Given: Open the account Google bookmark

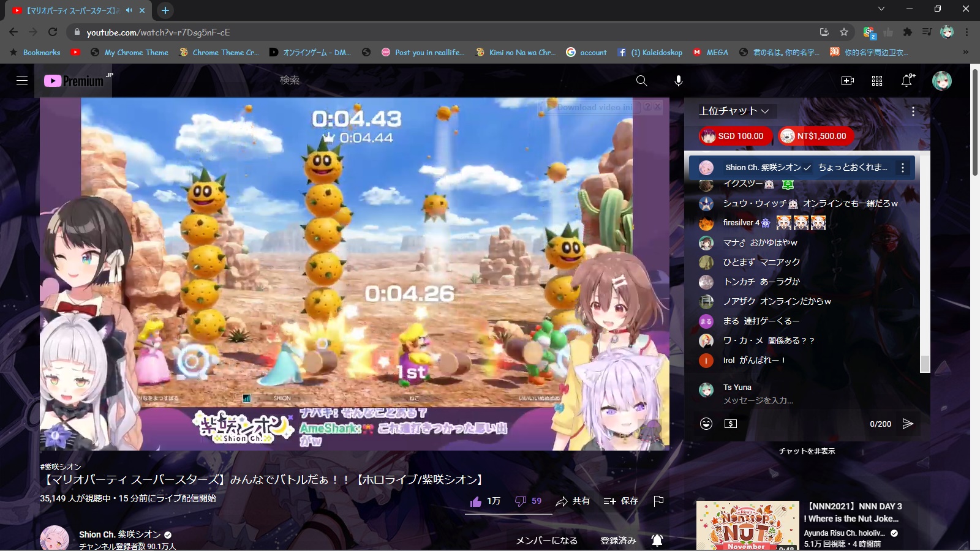Looking at the screenshot, I should [x=586, y=53].
